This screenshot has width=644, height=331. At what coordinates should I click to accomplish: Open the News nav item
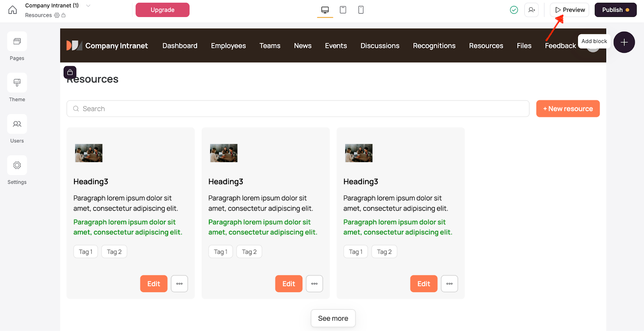[x=303, y=46]
